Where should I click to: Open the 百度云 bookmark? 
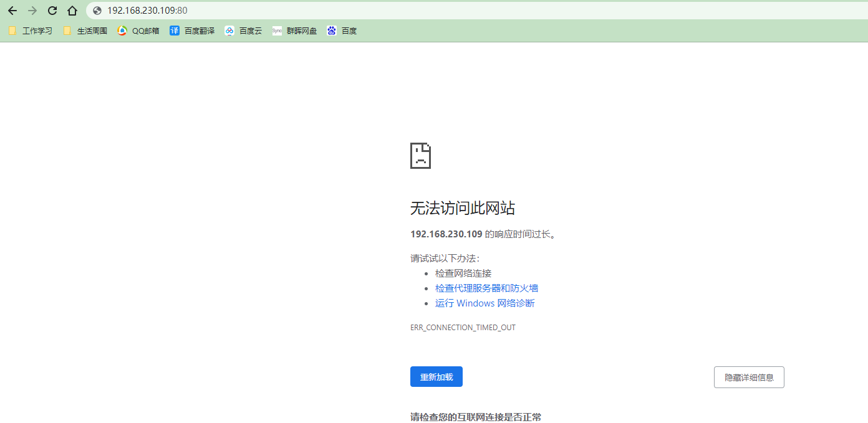(243, 31)
